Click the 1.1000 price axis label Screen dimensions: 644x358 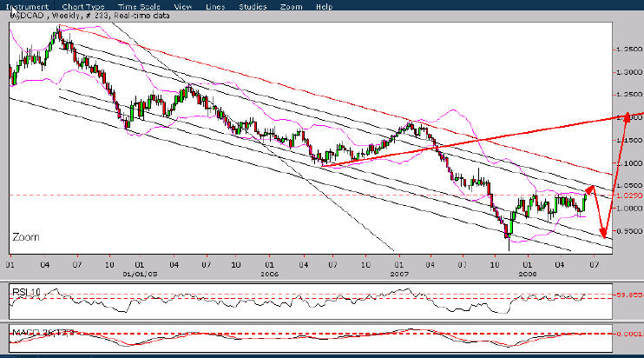tap(629, 163)
